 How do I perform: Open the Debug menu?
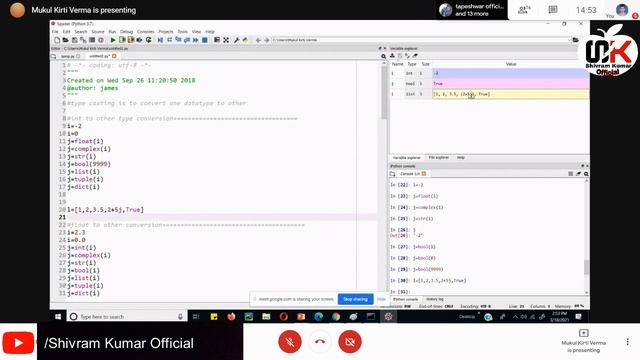tap(127, 31)
